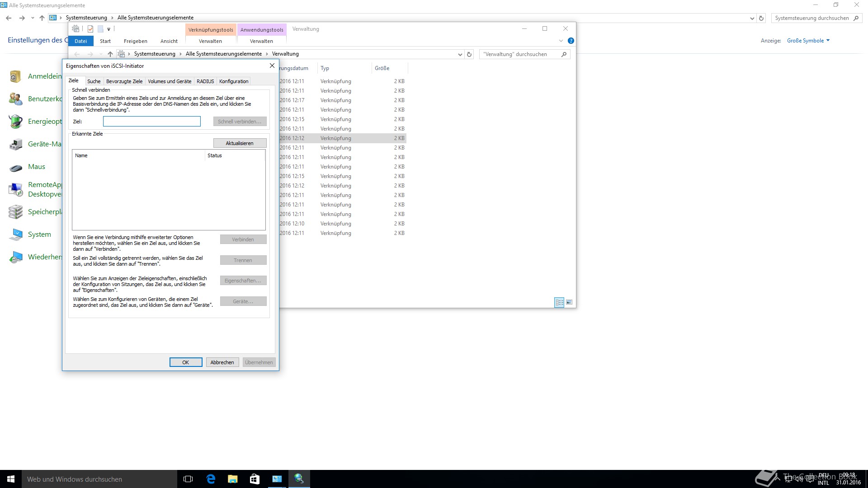Click Abbrechen to cancel dialog
This screenshot has height=488, width=868.
(222, 362)
